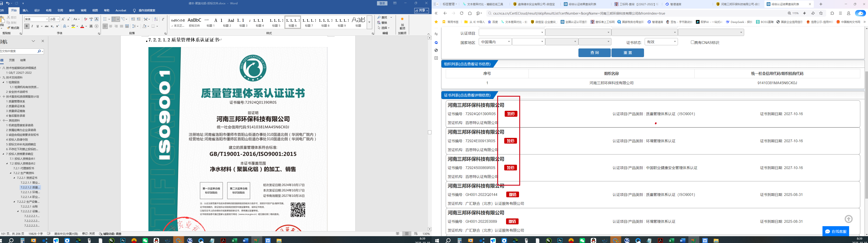Collapse the 7.2.2.1 资质证书 tree node
Image resolution: width=868 pixels, height=243 pixels.
point(15,178)
